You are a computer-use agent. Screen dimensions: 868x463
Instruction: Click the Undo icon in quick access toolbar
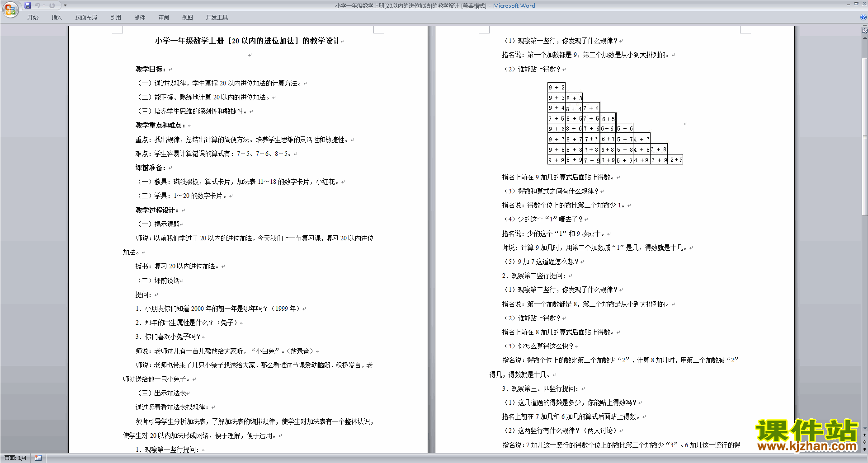tap(38, 5)
